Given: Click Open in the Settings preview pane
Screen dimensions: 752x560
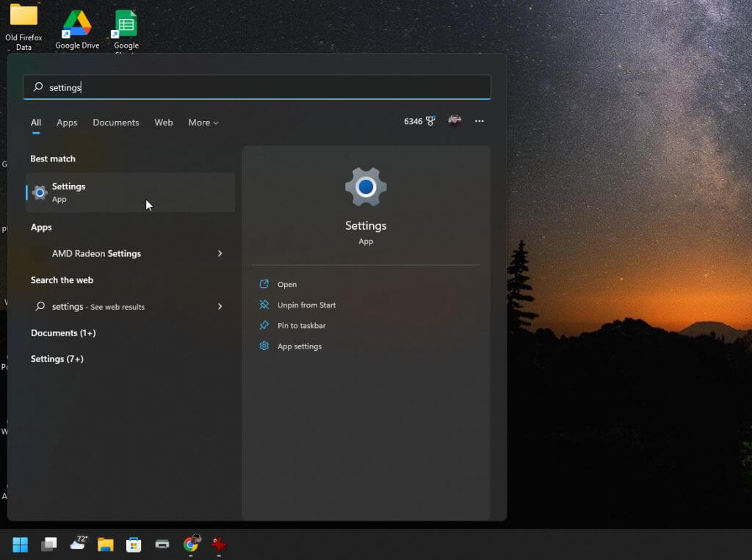Looking at the screenshot, I should coord(286,284).
